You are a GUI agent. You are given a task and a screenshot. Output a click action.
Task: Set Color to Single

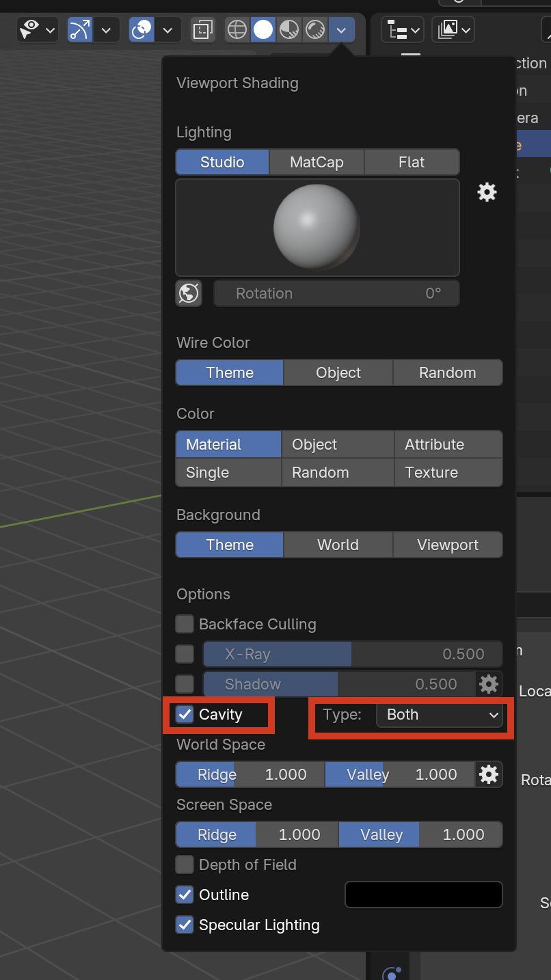click(x=228, y=472)
